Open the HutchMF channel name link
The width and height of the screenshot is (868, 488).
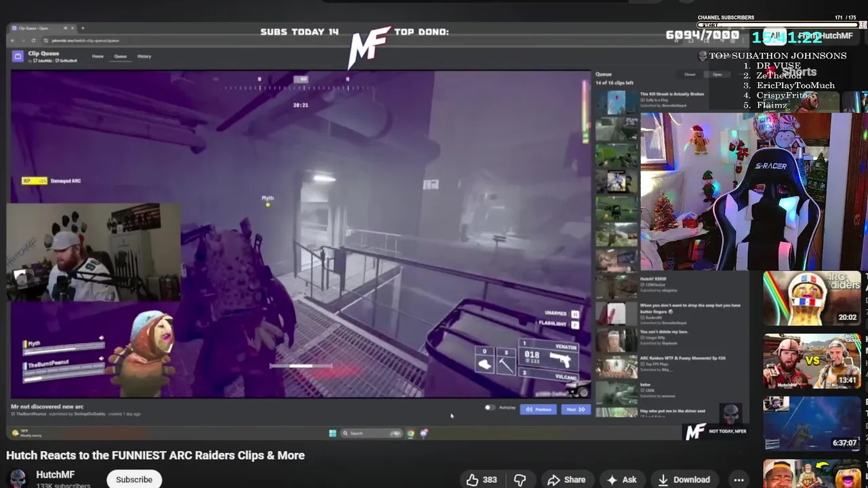coord(55,474)
